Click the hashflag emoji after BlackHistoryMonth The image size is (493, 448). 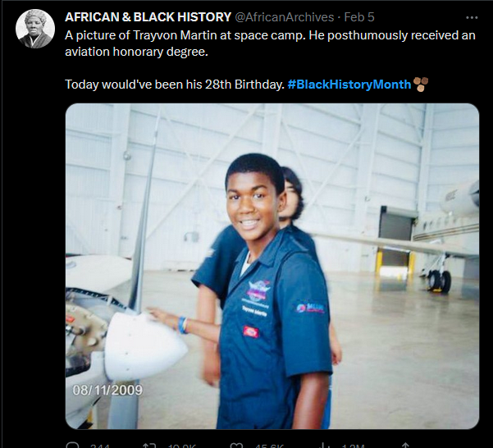(421, 83)
